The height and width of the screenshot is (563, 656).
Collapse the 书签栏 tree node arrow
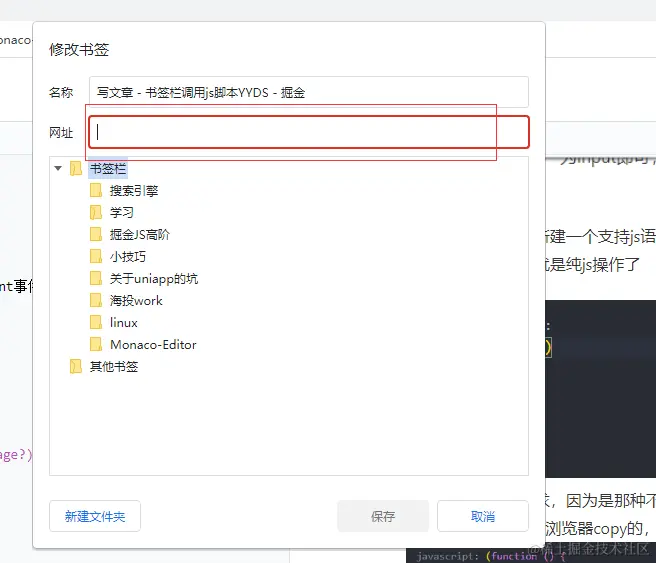tap(58, 169)
